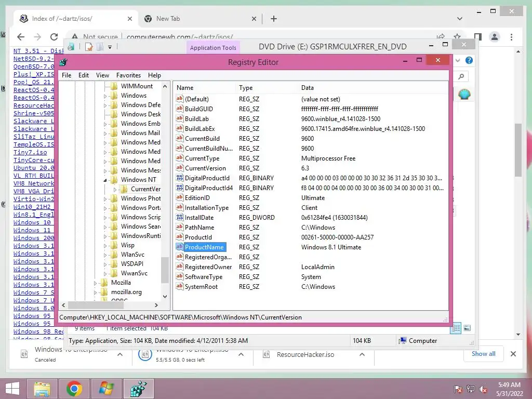Expand the mozilla.org registry key
532x399 pixels.
[96, 292]
